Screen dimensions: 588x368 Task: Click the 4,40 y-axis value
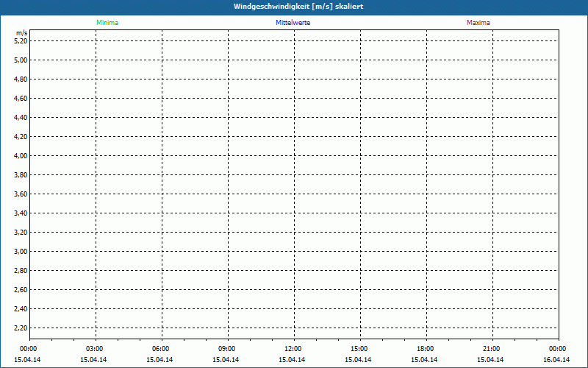click(21, 118)
